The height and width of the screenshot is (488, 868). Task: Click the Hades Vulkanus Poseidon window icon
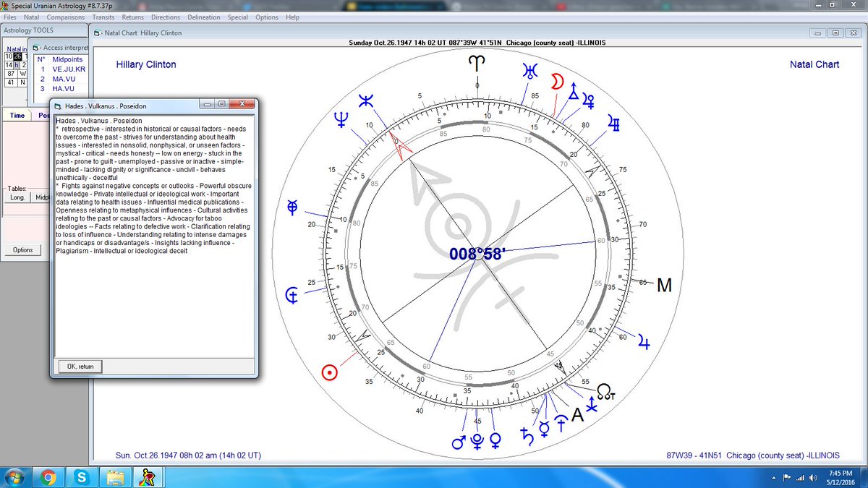tap(58, 106)
